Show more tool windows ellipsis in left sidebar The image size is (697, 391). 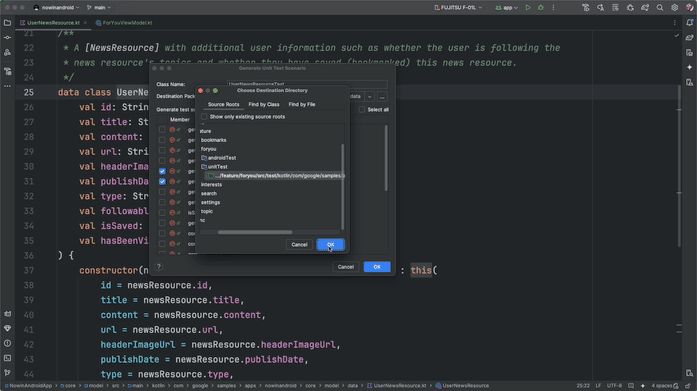tap(8, 86)
